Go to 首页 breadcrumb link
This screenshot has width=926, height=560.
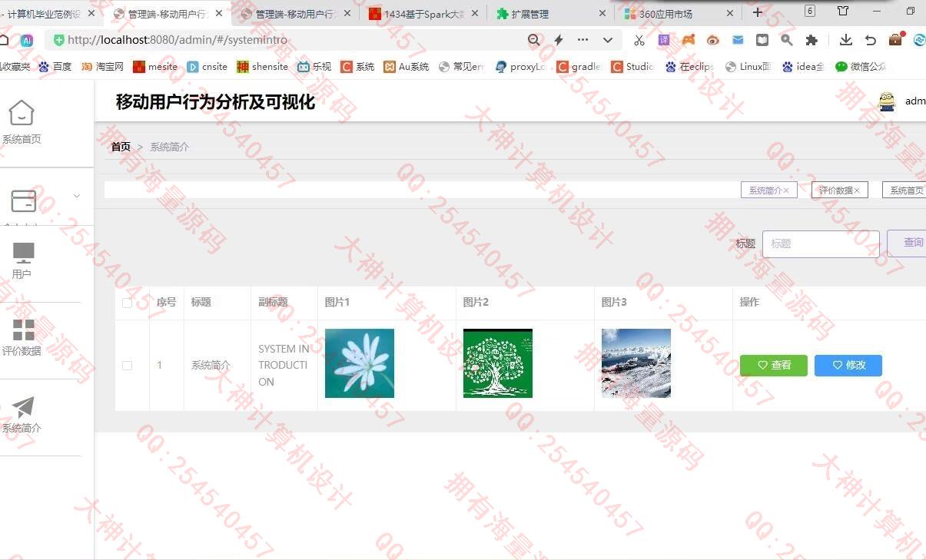tap(121, 147)
